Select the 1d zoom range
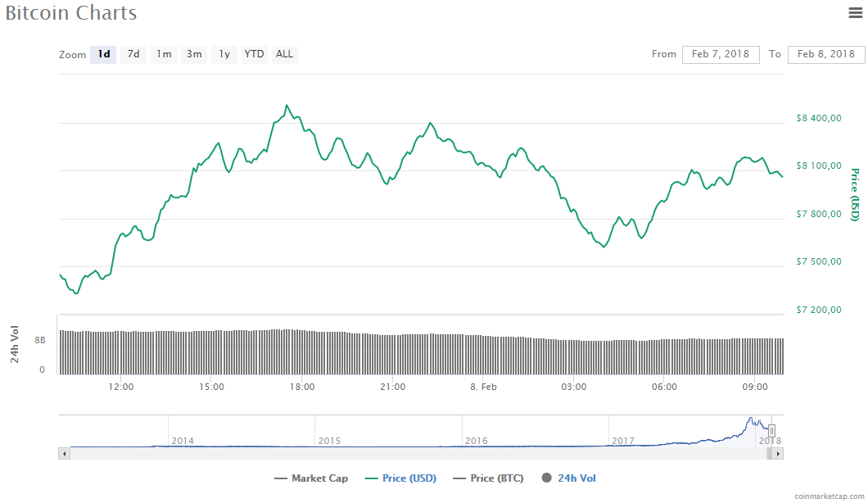 103,54
